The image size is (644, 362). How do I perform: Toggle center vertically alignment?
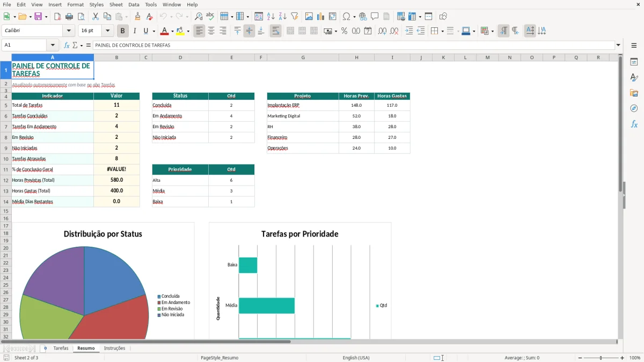pyautogui.click(x=249, y=31)
